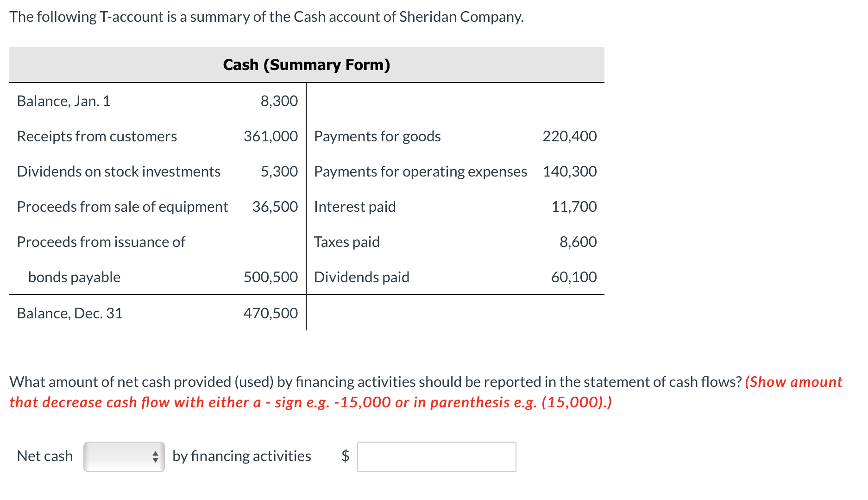Click the dollar amount input field

[437, 456]
